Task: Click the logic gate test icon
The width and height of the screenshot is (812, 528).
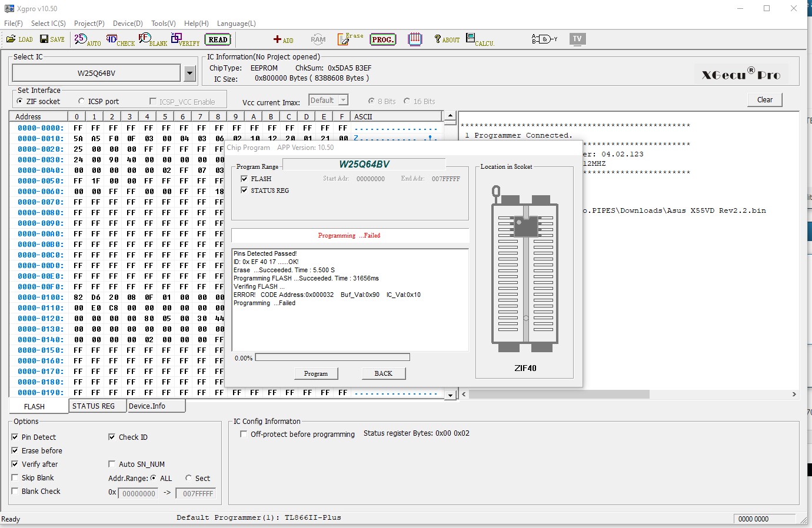Action: [x=544, y=39]
